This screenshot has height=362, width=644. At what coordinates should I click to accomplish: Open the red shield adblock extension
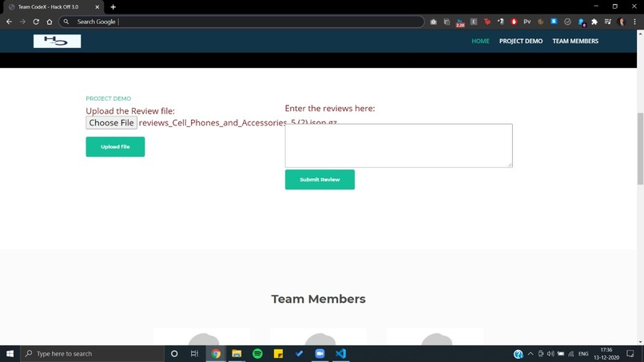click(514, 22)
